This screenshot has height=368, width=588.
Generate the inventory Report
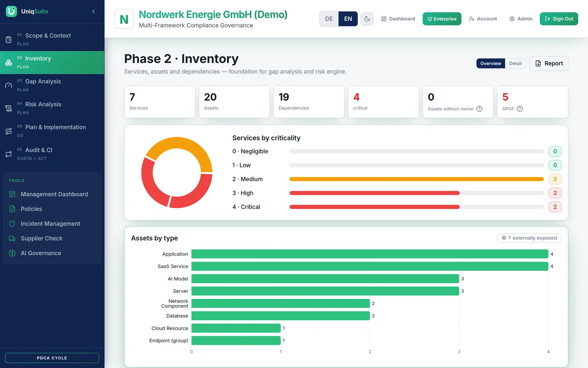click(x=549, y=63)
